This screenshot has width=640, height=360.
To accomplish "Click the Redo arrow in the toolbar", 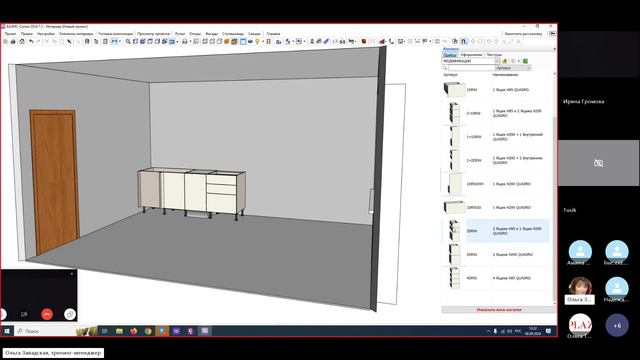I will [x=38, y=42].
